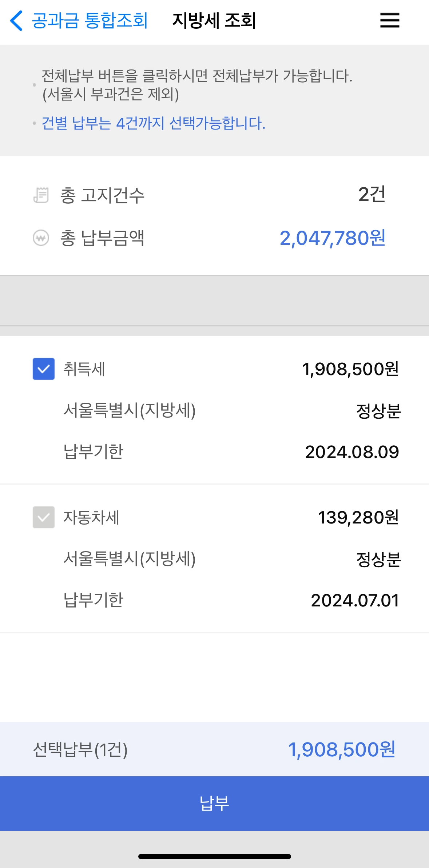Viewport: 429px width, 868px height.
Task: Tap the receipt icon beside 총 고지건수
Action: 41,195
